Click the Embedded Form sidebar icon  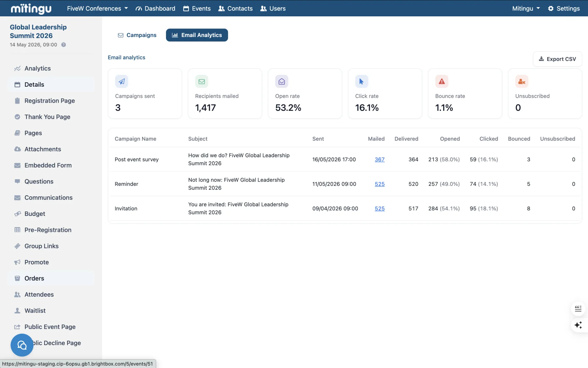tap(17, 165)
